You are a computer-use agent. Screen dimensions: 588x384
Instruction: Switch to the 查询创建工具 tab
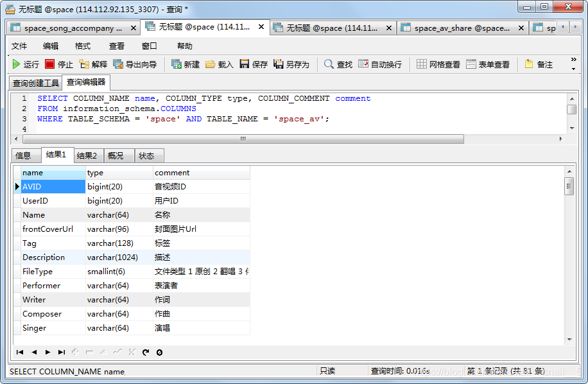35,83
